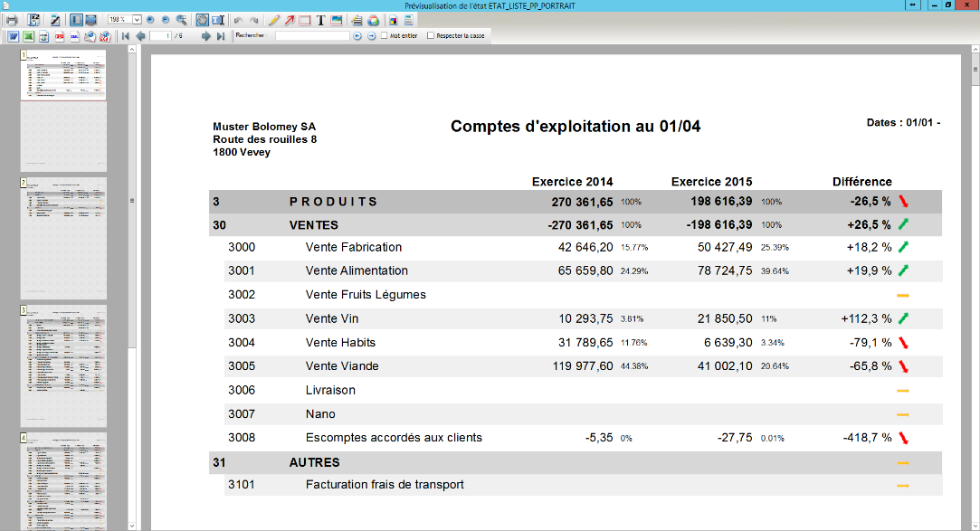
Task: Click the undo arrow
Action: click(x=238, y=20)
